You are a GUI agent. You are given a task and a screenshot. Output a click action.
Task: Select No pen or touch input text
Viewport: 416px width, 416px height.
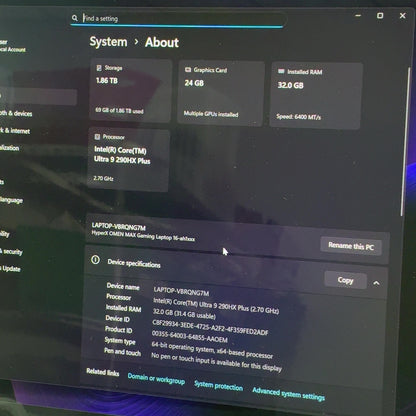coord(216,362)
